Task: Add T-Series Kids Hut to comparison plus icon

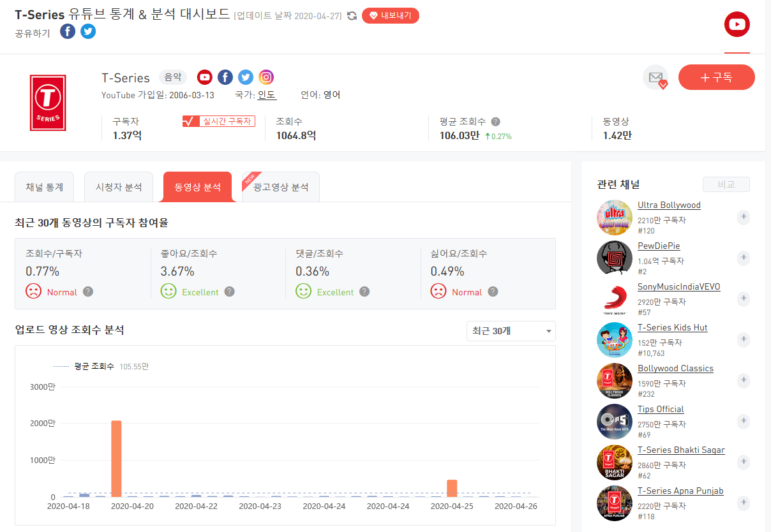Action: [x=743, y=339]
